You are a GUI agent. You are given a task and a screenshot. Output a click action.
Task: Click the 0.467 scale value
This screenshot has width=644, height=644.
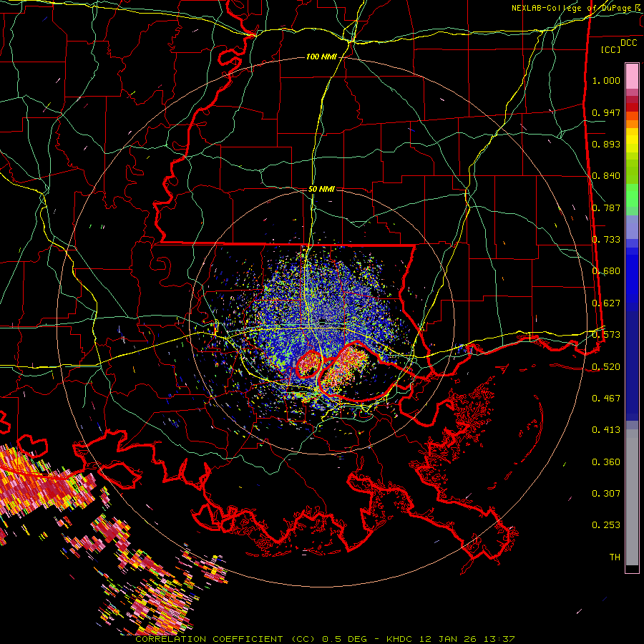[x=606, y=399]
